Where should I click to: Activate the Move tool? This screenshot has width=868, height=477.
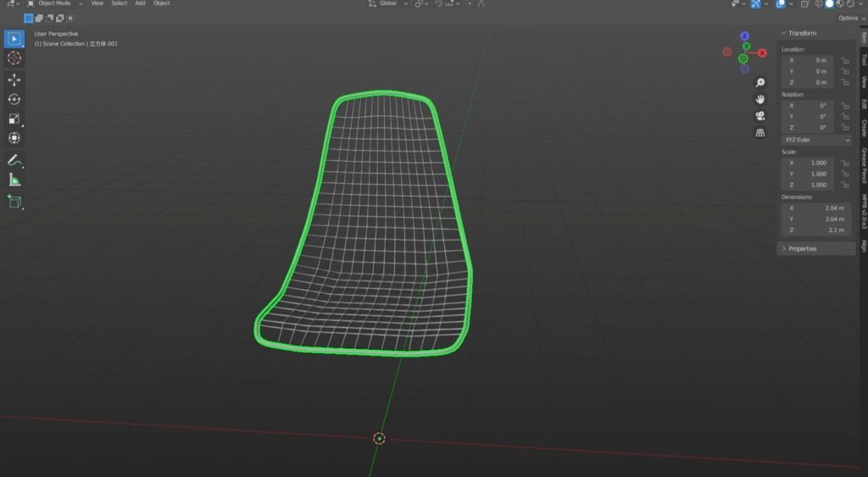[14, 80]
